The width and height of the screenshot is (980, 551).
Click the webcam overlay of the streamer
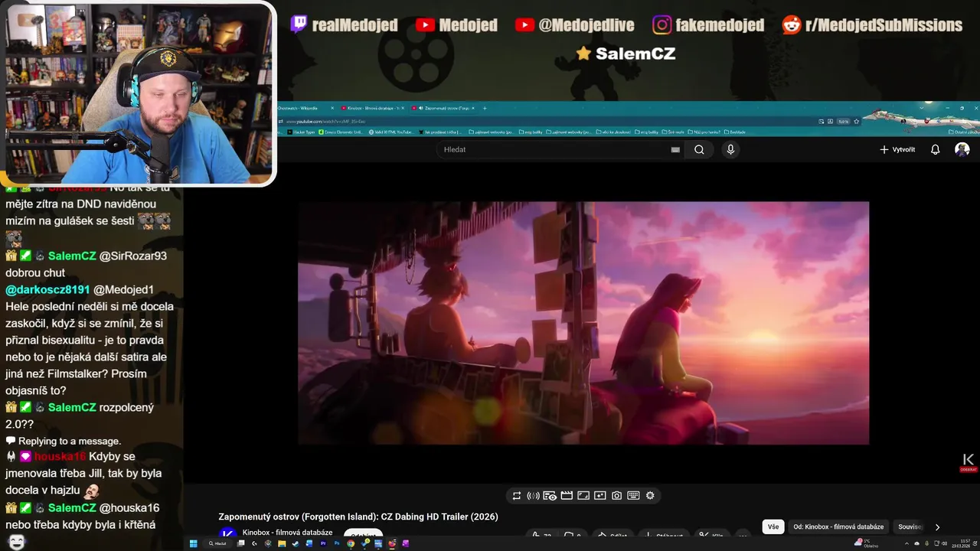click(x=138, y=93)
